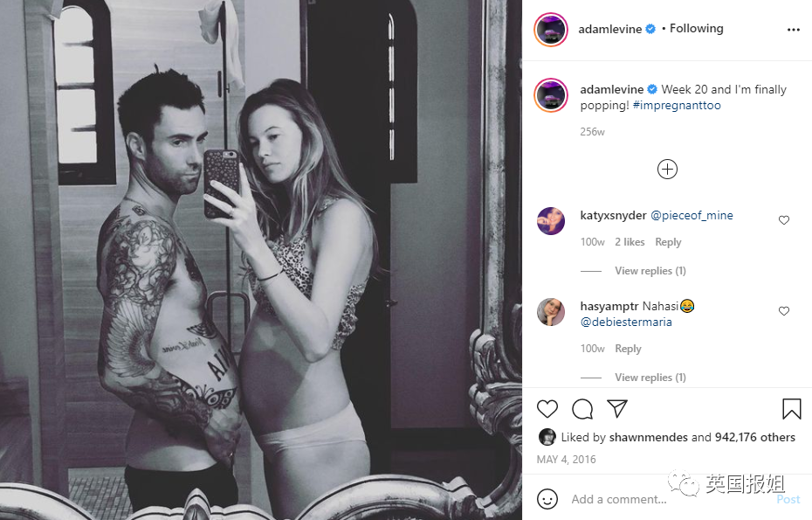The image size is (812, 520).
Task: Open the comment speech bubble icon
Action: pyautogui.click(x=582, y=409)
